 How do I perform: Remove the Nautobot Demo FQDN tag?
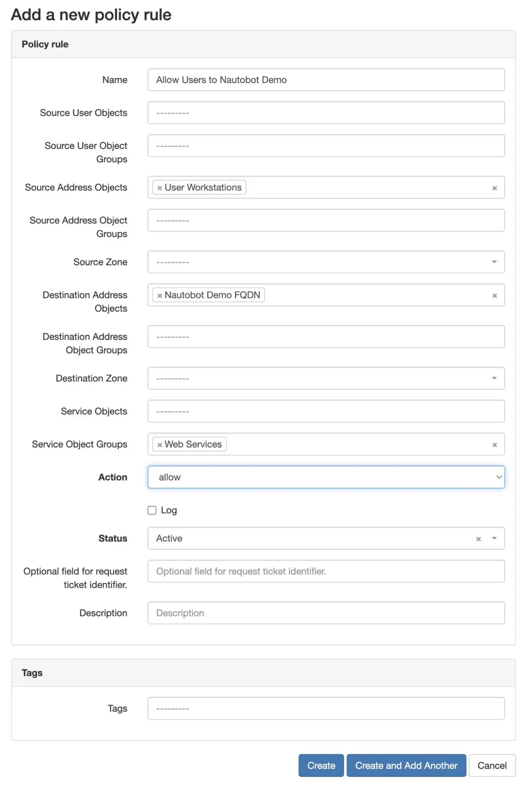click(160, 295)
